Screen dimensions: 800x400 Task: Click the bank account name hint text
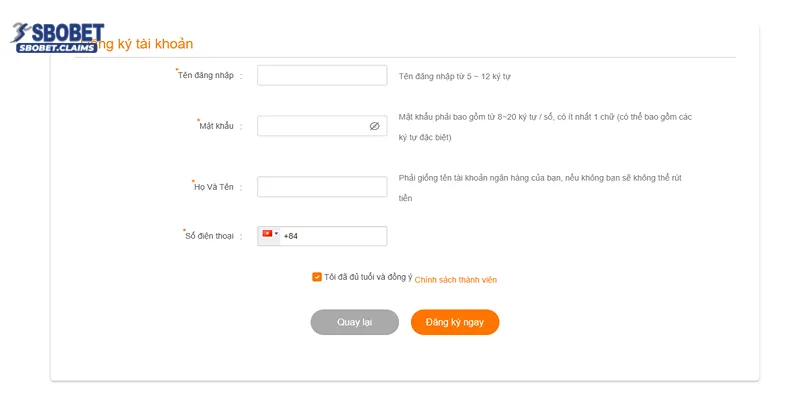click(x=540, y=178)
